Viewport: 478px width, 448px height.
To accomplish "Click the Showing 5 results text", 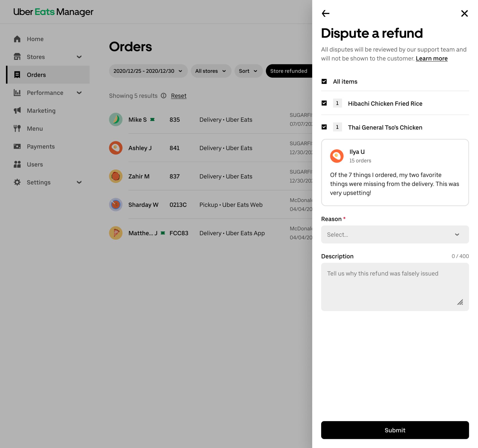I will (x=133, y=96).
